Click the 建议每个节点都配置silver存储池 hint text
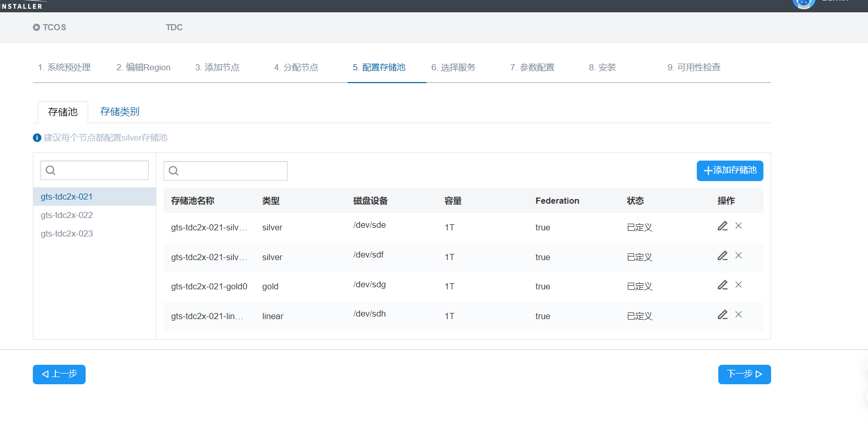 pyautogui.click(x=106, y=137)
